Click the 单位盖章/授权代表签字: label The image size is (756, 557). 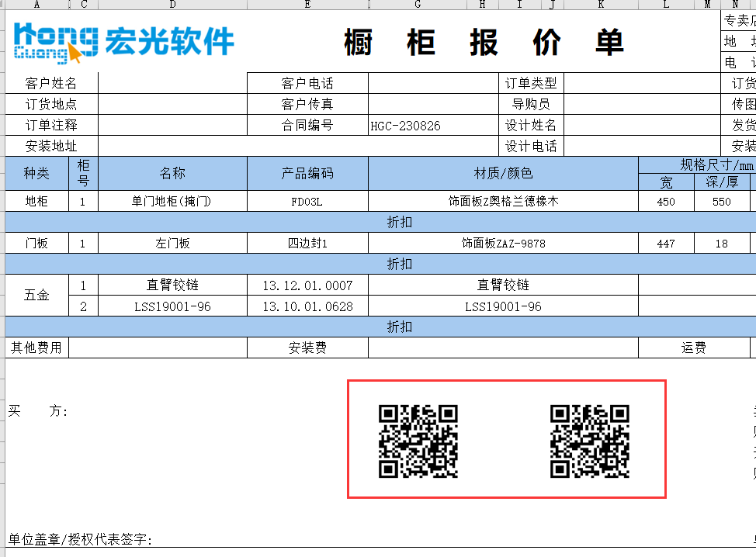click(x=80, y=539)
